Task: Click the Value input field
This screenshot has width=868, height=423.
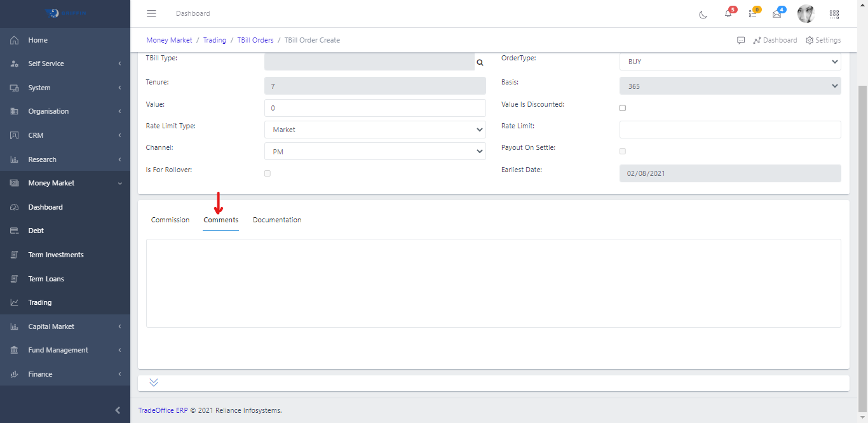Action: (x=375, y=108)
